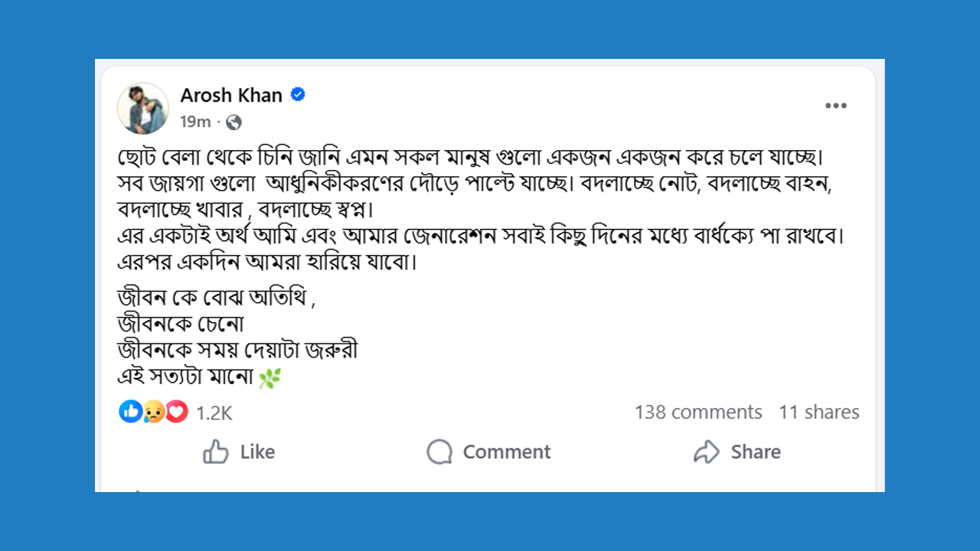View the 1.2K reactions list
Image resolution: width=980 pixels, height=551 pixels.
tap(214, 413)
